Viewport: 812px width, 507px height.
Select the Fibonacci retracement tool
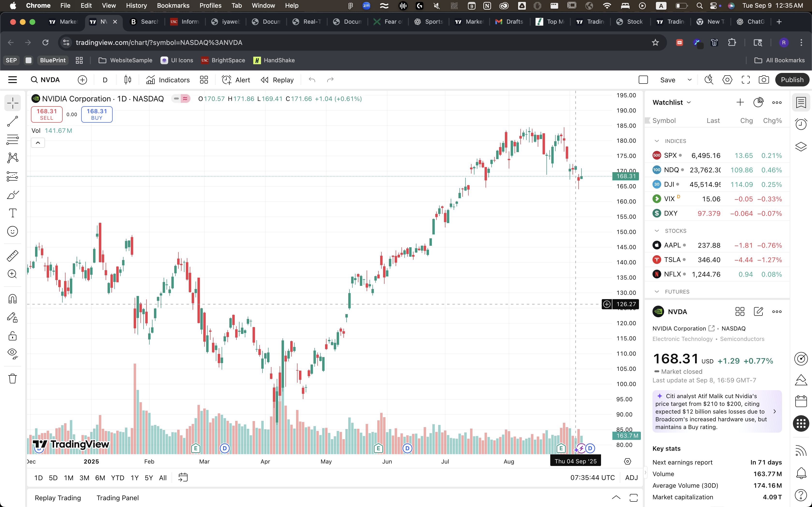click(12, 140)
